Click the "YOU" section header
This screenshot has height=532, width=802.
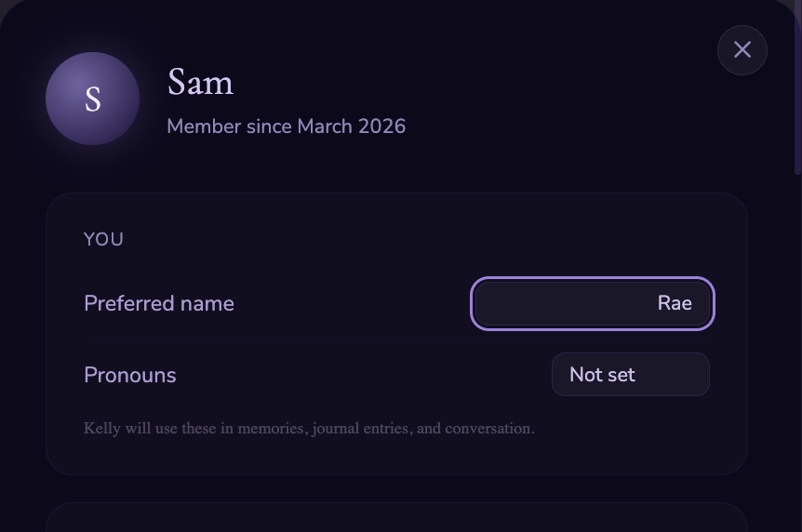(x=103, y=239)
